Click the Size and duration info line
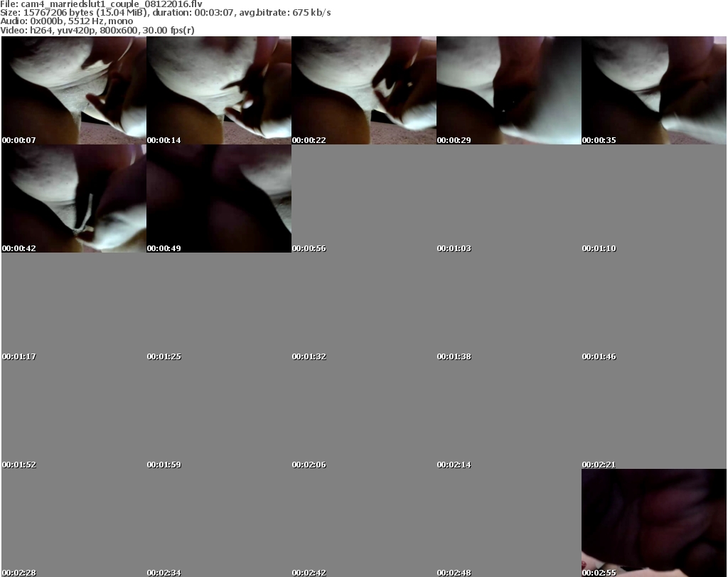This screenshot has height=577, width=728. (166, 13)
